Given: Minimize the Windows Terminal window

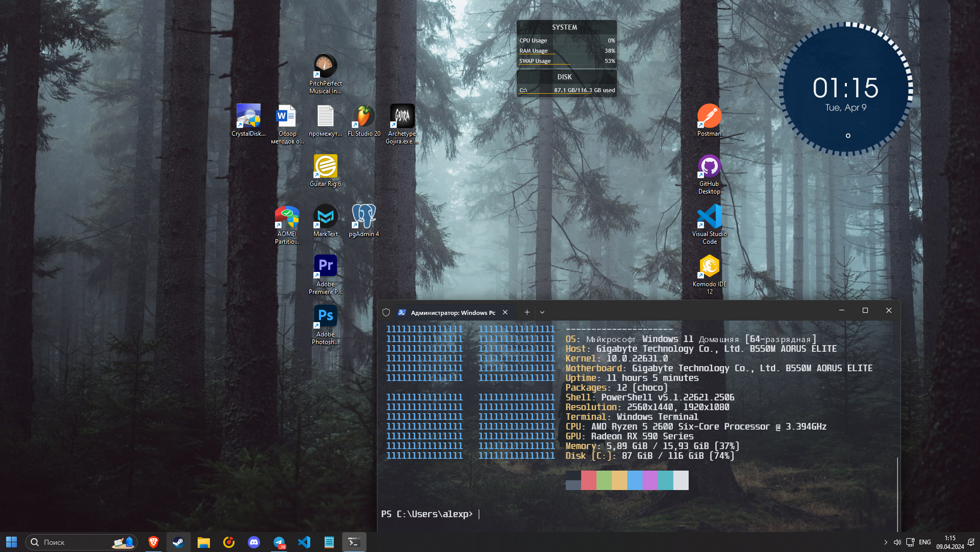Looking at the screenshot, I should click(x=842, y=310).
